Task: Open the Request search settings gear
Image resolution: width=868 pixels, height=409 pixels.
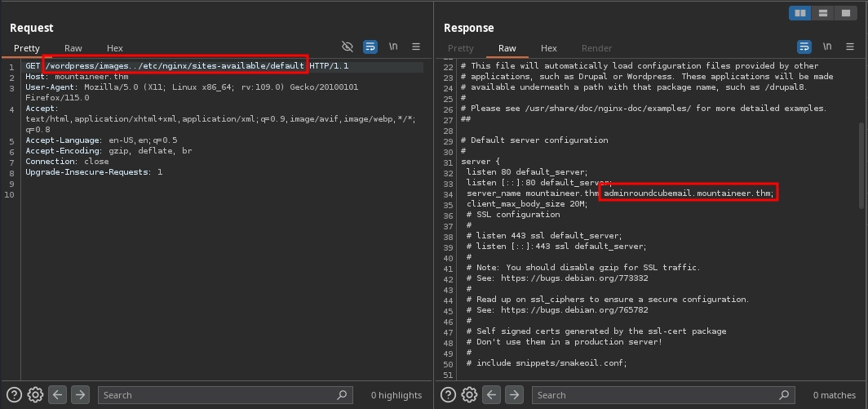Action: point(35,395)
